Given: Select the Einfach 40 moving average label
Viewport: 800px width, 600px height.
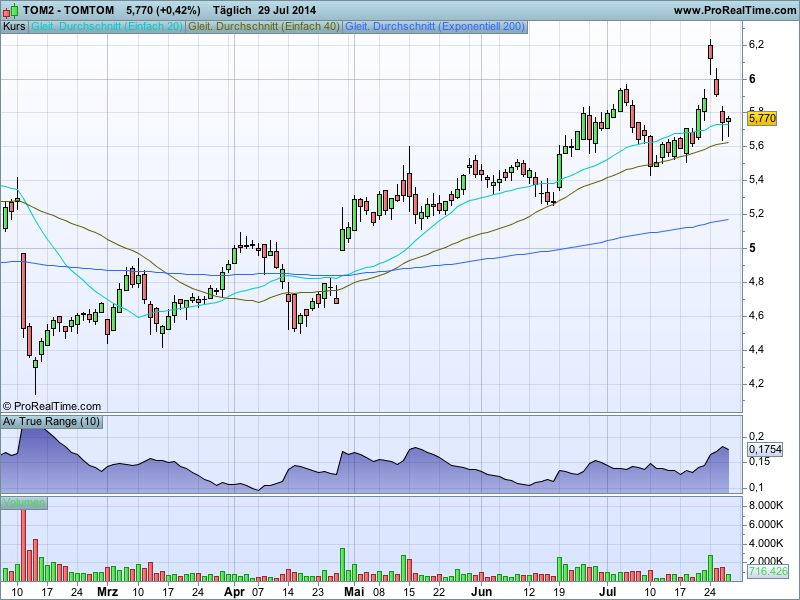Looking at the screenshot, I should pyautogui.click(x=264, y=27).
